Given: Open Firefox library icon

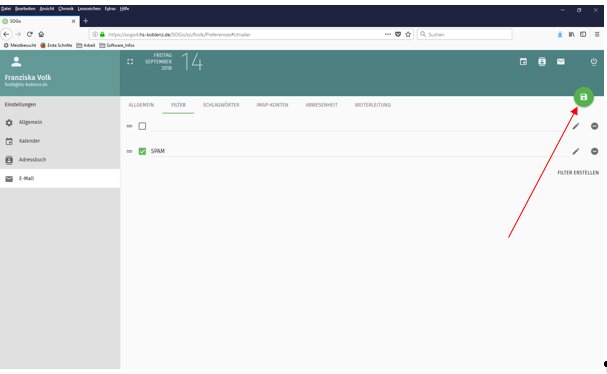Looking at the screenshot, I should pyautogui.click(x=571, y=34).
